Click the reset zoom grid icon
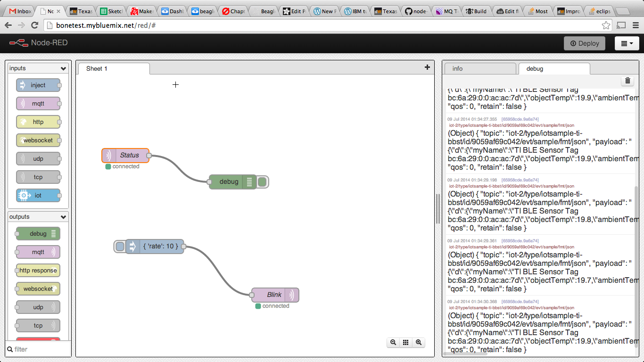 [405, 343]
